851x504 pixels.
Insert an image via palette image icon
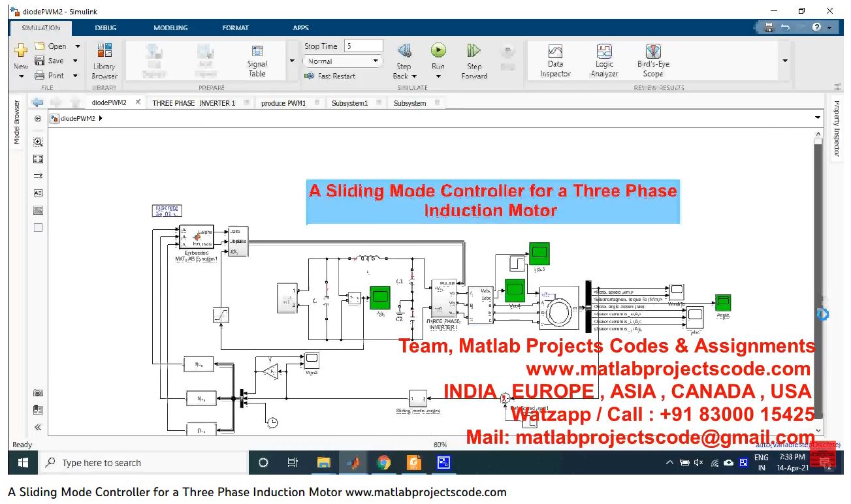pyautogui.click(x=38, y=210)
